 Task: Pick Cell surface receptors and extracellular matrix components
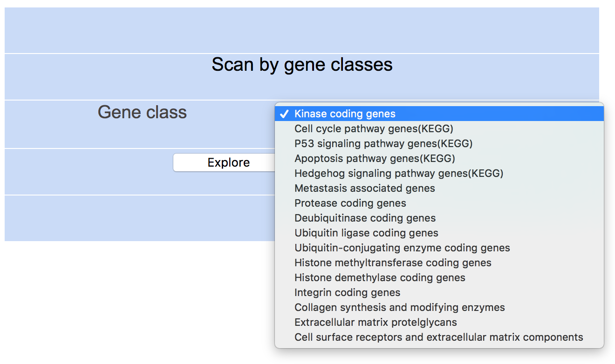(438, 337)
